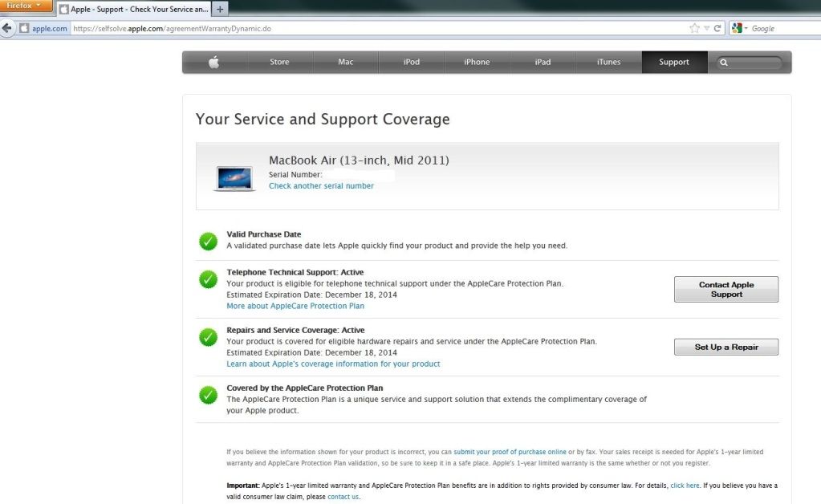Click the apple.com site identity button
This screenshot has height=504, width=821.
44,28
